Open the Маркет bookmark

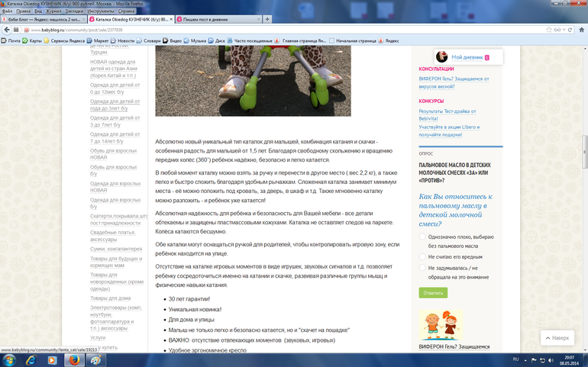point(98,40)
